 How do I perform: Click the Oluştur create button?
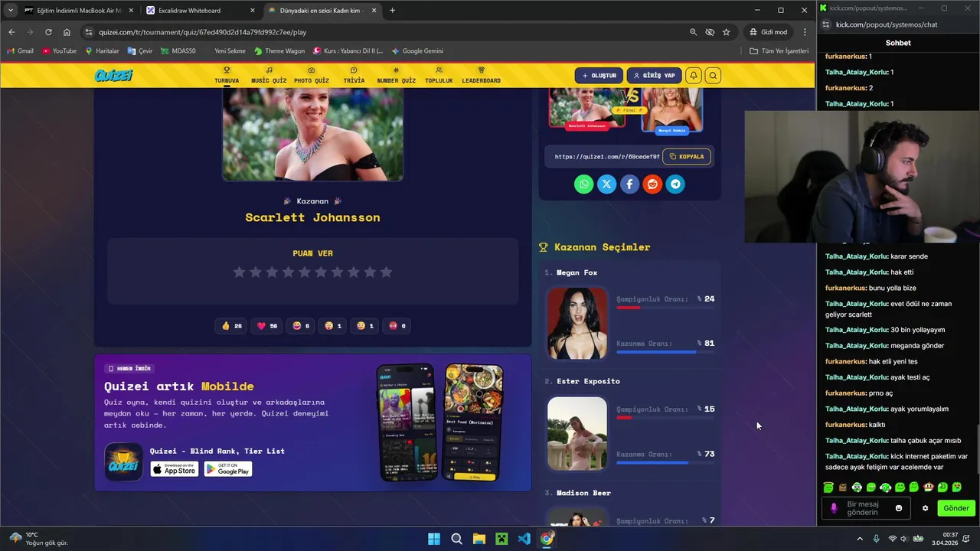click(x=599, y=76)
